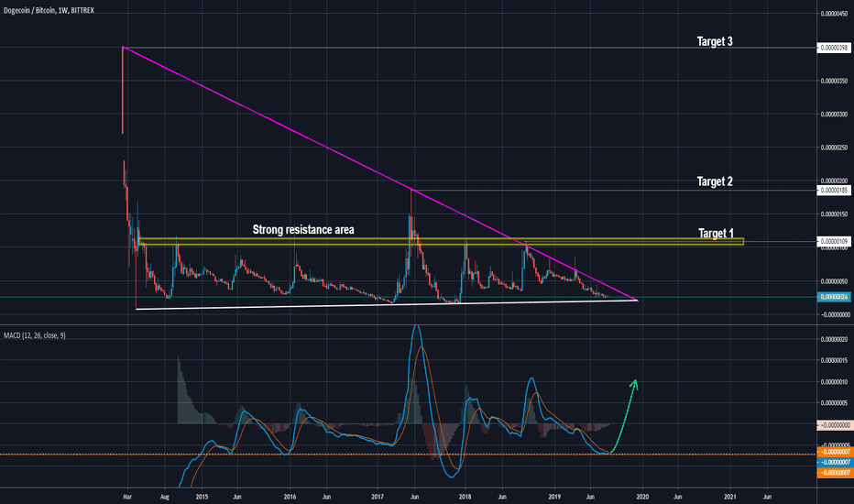Screen dimensions: 854x504
Task: Select the Target 1 text label
Action: (716, 233)
